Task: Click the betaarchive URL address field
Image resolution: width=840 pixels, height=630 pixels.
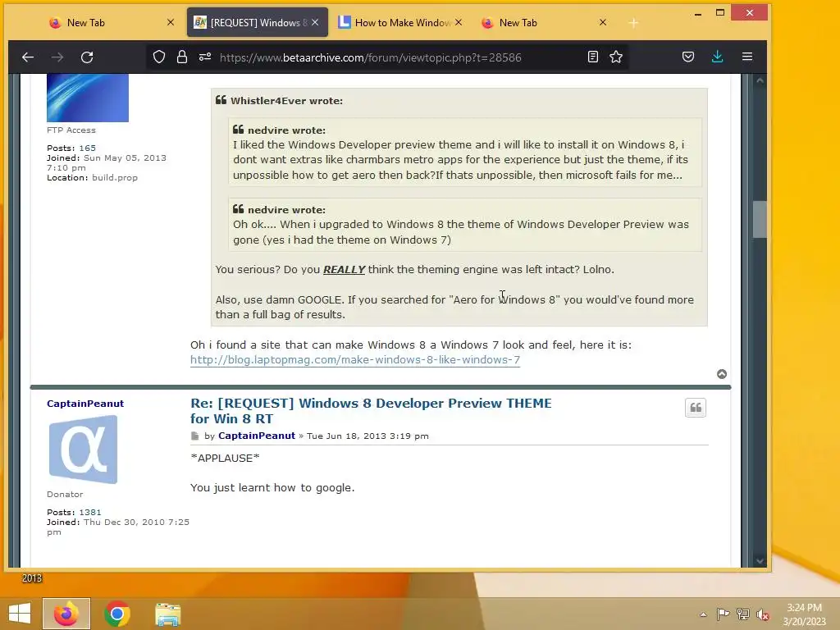Action: tap(370, 57)
